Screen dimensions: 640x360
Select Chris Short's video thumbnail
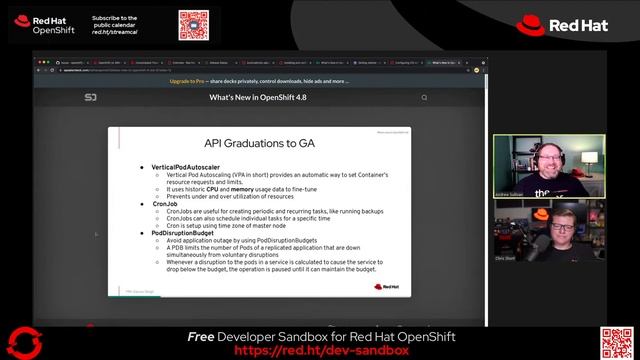pyautogui.click(x=549, y=231)
